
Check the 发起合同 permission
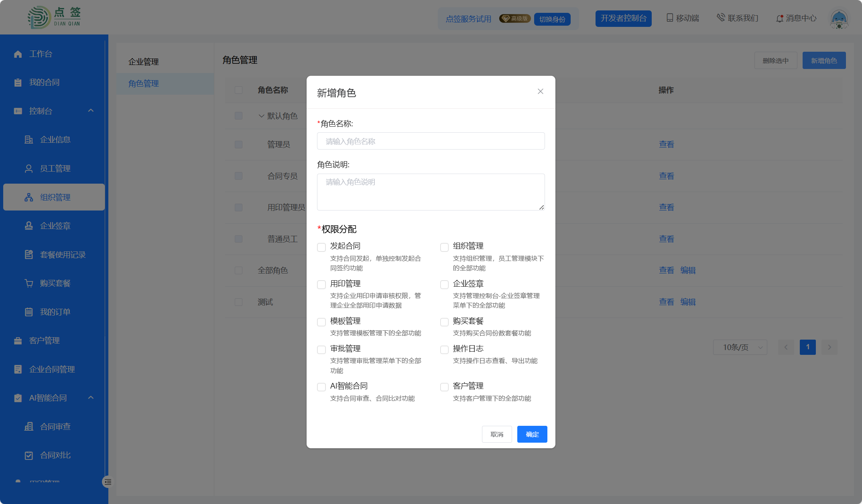pos(321,247)
